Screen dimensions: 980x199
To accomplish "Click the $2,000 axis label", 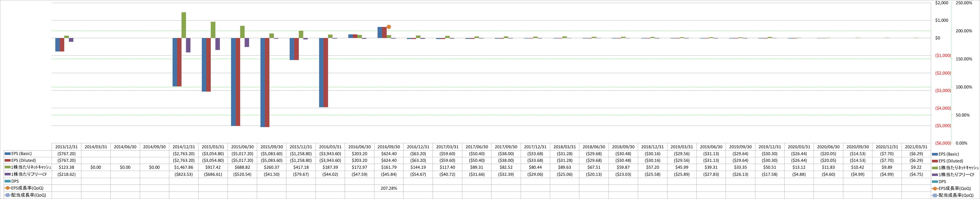I will pyautogui.click(x=941, y=3).
